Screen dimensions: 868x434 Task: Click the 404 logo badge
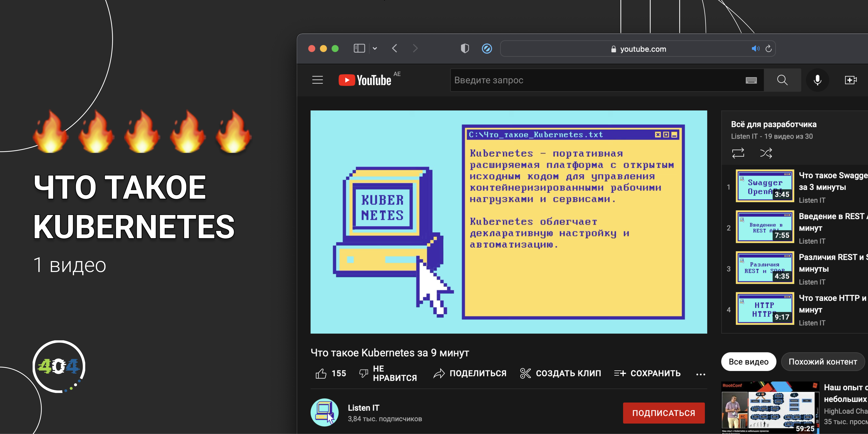pyautogui.click(x=59, y=366)
